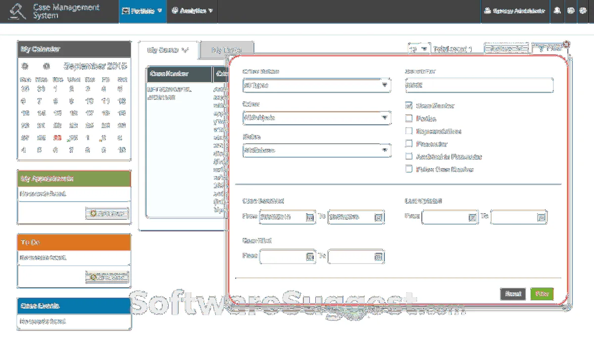Expand the Analytics menu

(x=192, y=11)
